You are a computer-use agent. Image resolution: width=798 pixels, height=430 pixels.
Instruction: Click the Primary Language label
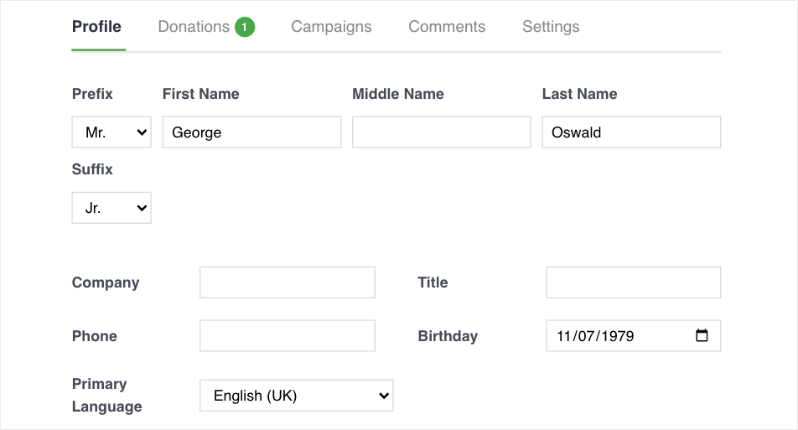coord(107,395)
